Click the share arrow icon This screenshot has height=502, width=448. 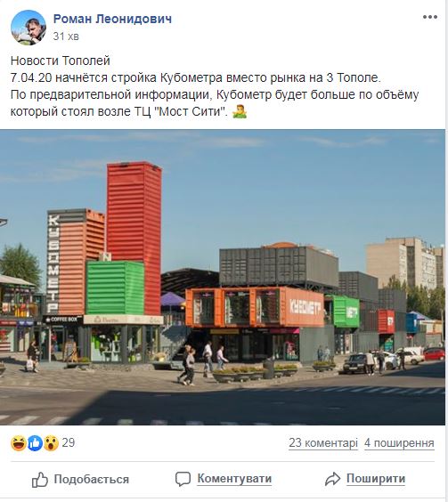pos(332,479)
